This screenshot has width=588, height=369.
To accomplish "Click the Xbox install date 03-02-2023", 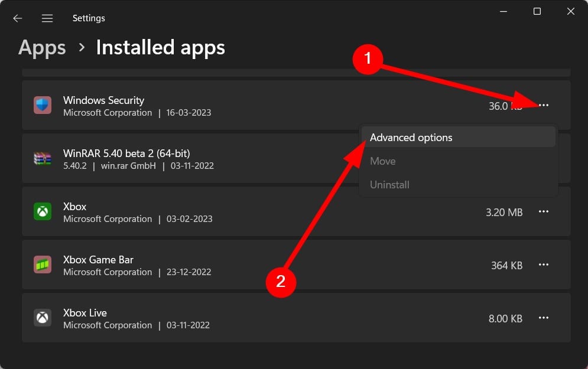I will coord(189,219).
